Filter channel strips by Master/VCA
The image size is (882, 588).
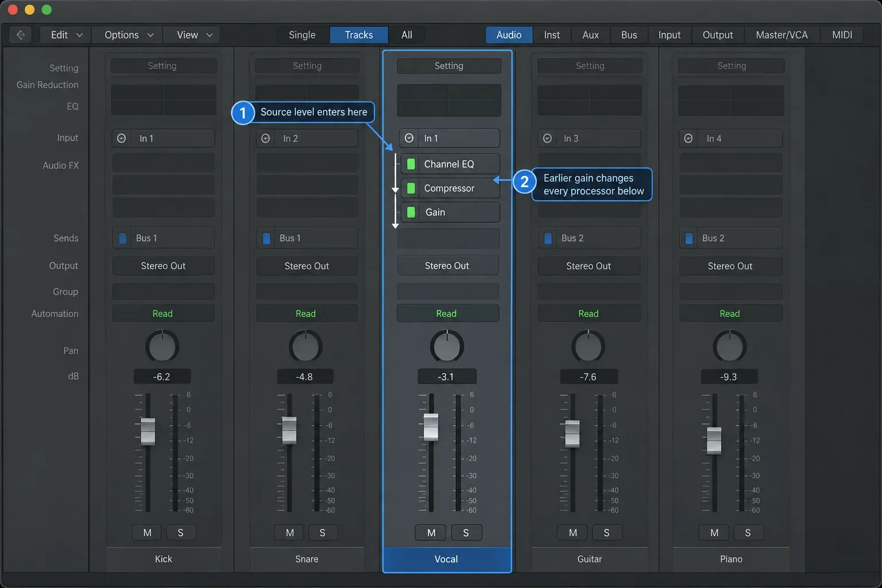(782, 35)
